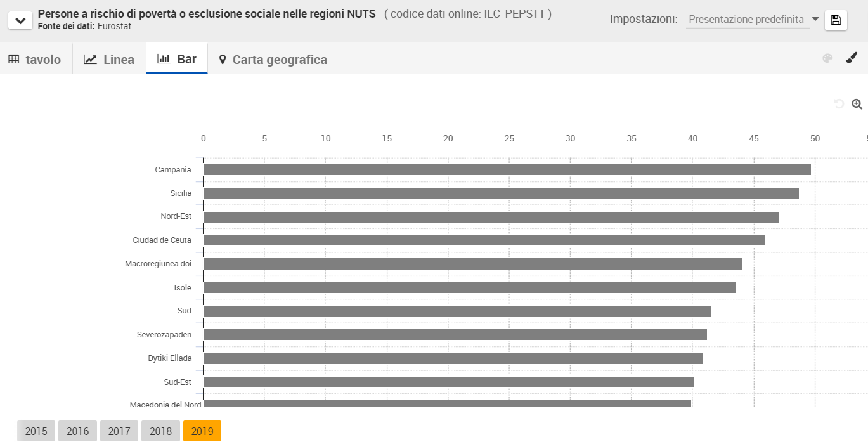Click the paintbrush formatting icon

tap(852, 58)
